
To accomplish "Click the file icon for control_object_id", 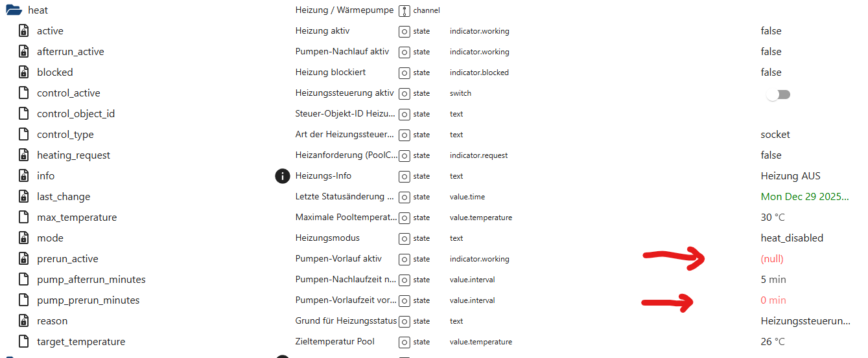I will point(23,114).
